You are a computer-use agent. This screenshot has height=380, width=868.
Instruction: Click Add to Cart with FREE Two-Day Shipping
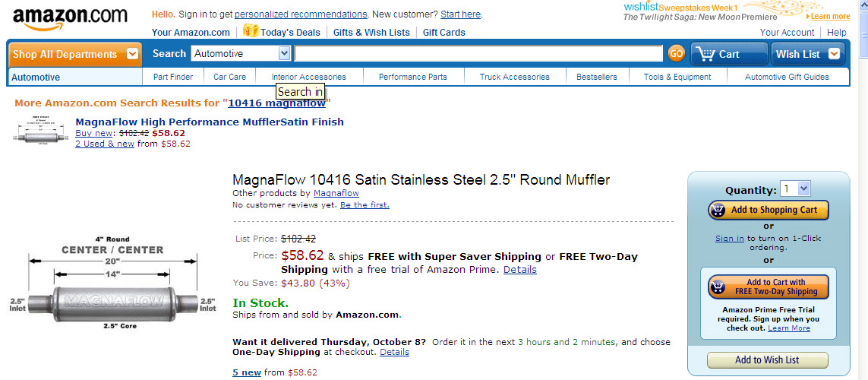click(769, 287)
